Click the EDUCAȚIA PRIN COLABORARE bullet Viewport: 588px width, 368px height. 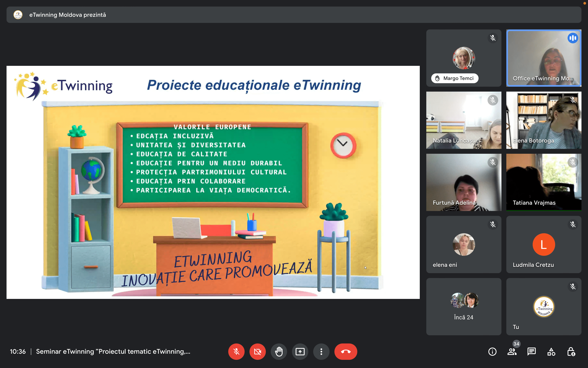point(191,181)
